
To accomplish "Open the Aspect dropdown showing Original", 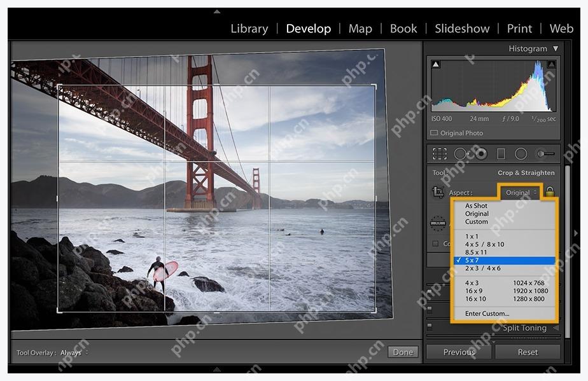I will tap(521, 192).
